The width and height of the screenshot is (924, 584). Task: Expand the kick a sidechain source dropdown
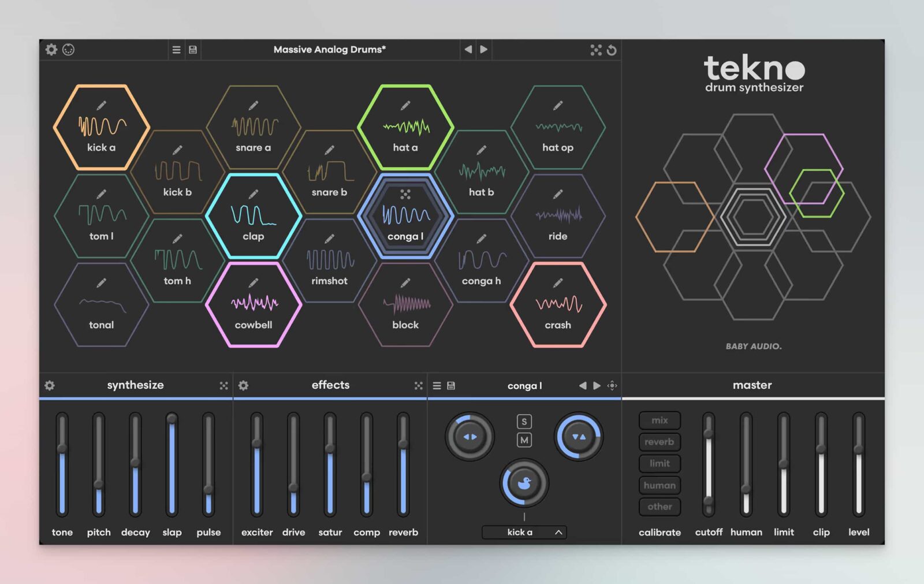[558, 532]
